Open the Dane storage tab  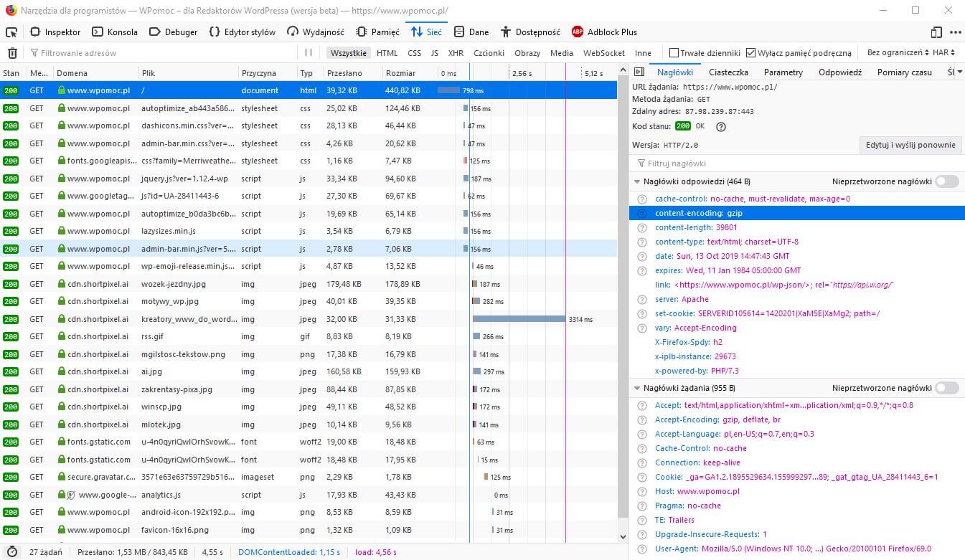471,32
